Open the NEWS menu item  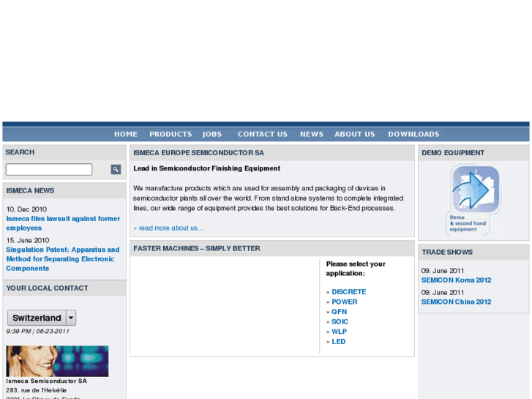click(312, 134)
